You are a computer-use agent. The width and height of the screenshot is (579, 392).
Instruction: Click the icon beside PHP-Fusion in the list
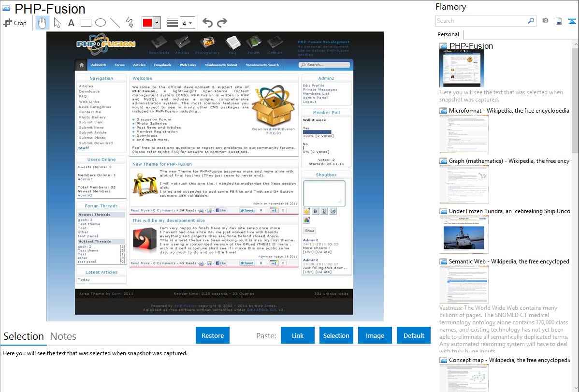pyautogui.click(x=443, y=46)
